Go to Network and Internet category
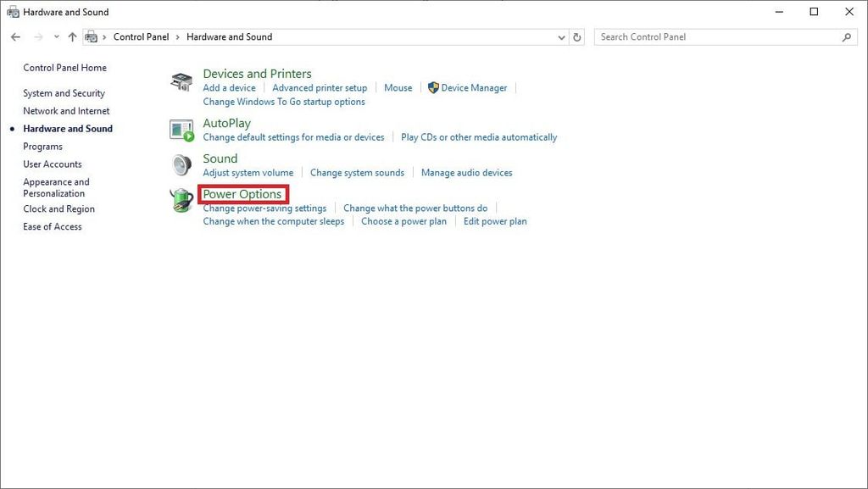 66,111
